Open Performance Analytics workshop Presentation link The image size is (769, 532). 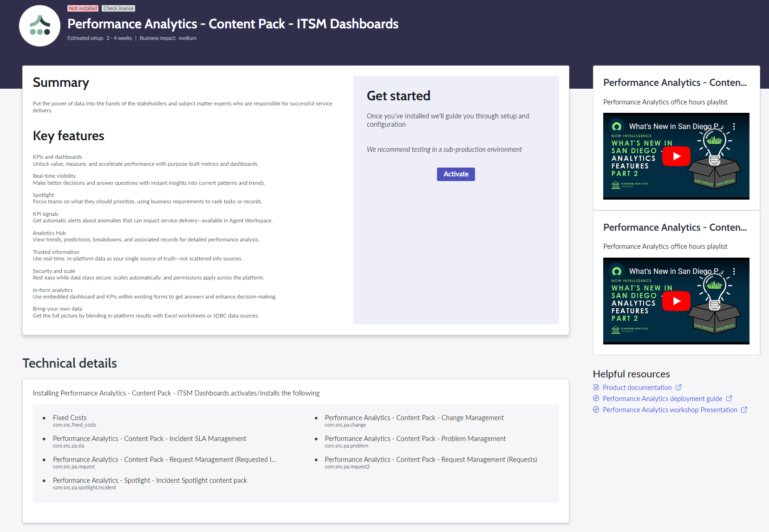[x=670, y=409]
